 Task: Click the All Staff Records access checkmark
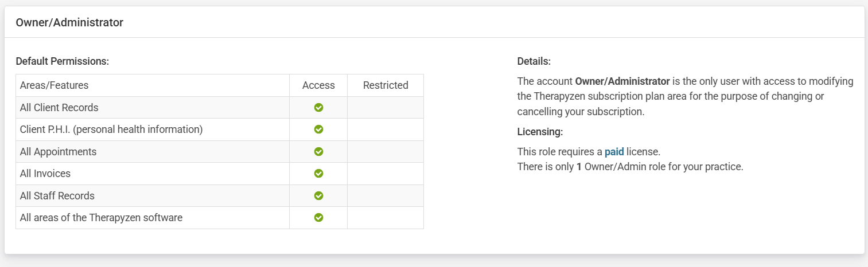pyautogui.click(x=319, y=195)
